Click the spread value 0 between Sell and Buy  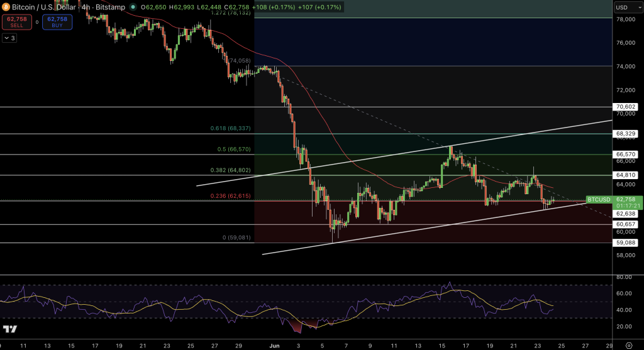tap(37, 22)
